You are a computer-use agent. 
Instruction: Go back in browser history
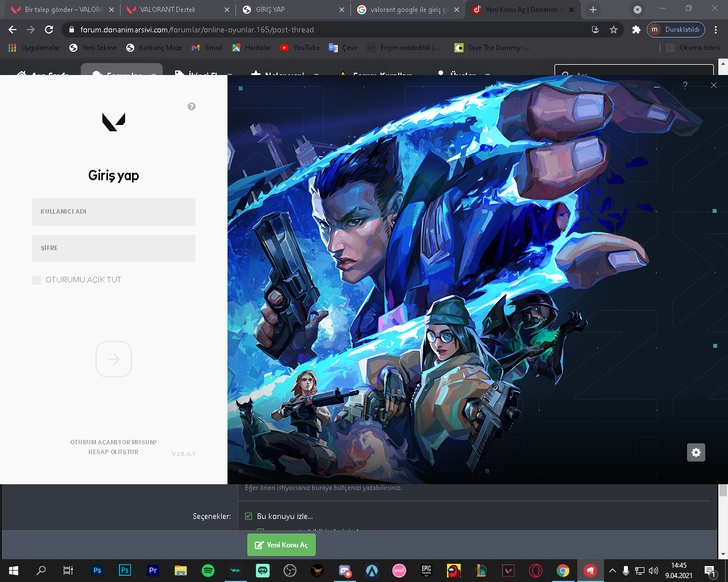[x=13, y=30]
